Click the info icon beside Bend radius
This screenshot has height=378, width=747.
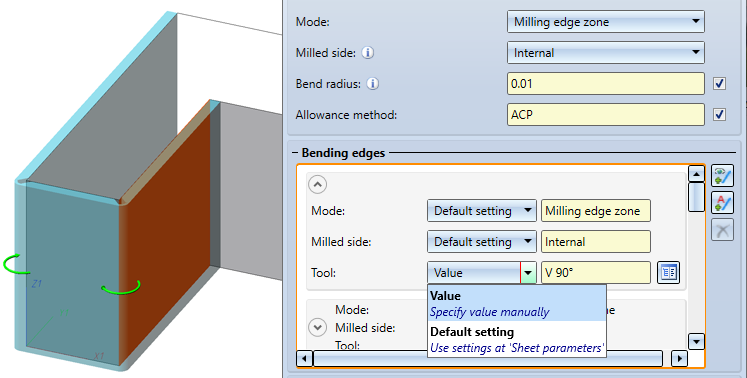(x=373, y=84)
